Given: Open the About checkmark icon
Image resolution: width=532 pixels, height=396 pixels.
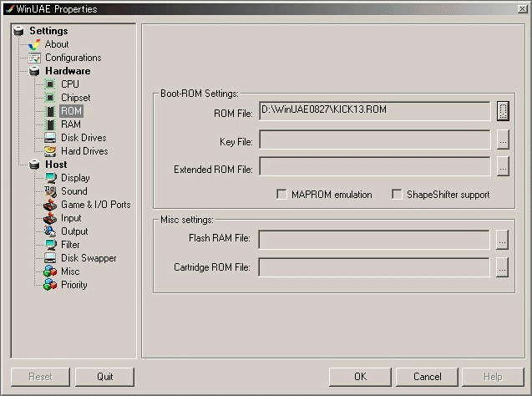Looking at the screenshot, I should [x=34, y=44].
